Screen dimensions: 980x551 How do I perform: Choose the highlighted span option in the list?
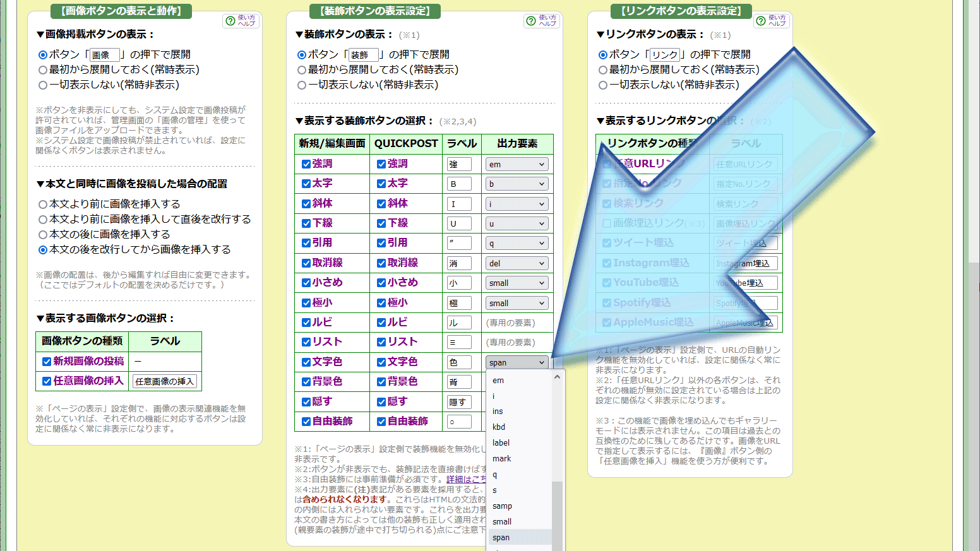tap(520, 537)
